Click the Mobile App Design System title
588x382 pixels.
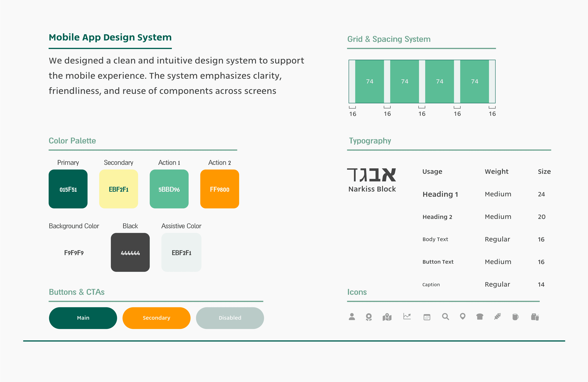(110, 37)
